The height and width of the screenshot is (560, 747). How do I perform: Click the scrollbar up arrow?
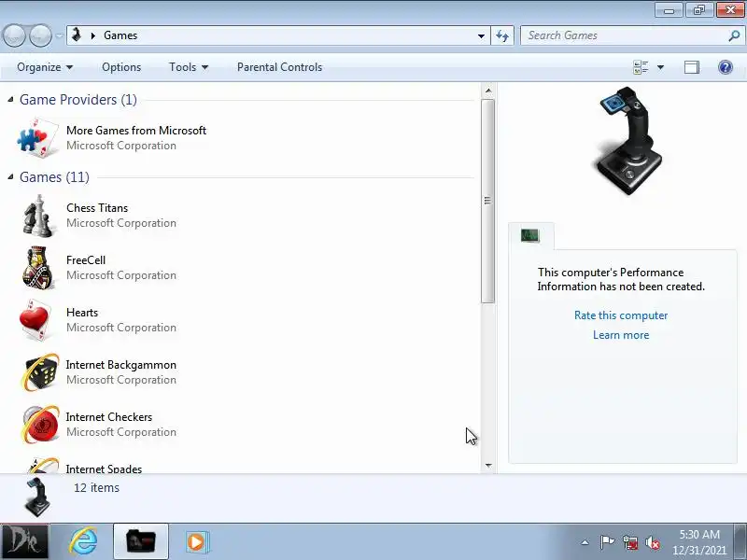(487, 91)
